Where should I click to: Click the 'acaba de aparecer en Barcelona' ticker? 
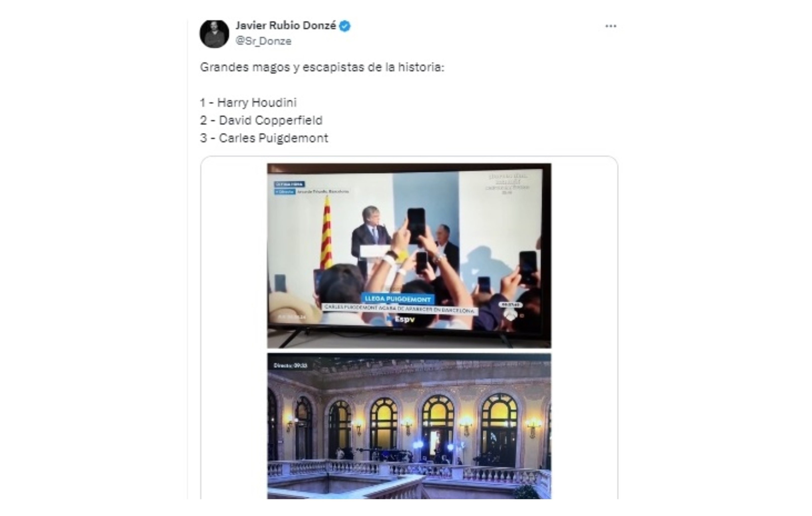click(399, 309)
